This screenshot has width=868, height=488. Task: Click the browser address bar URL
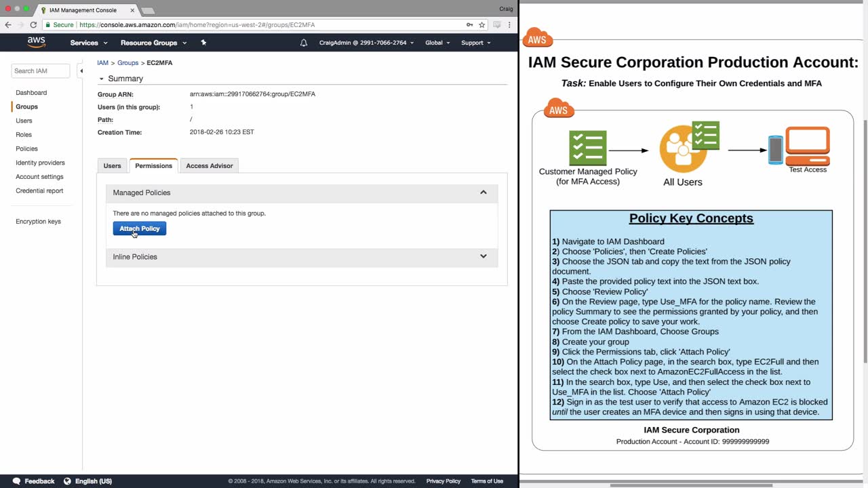tap(197, 25)
